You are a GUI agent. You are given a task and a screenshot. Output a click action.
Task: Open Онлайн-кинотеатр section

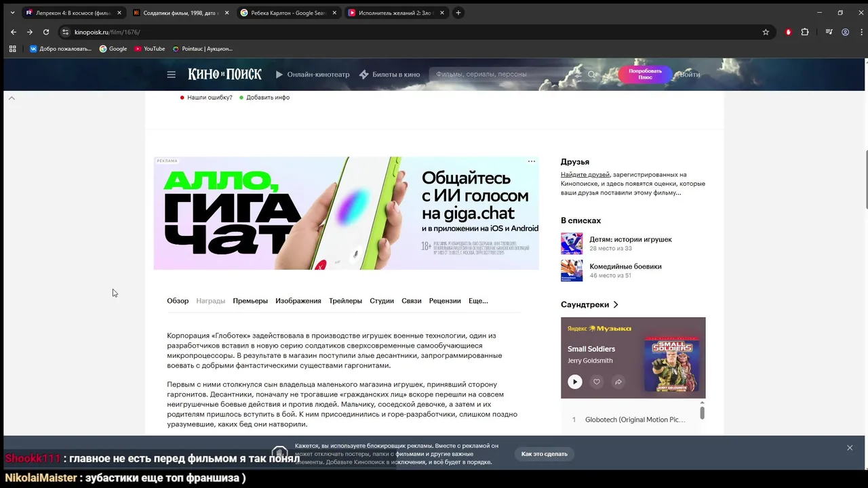[x=312, y=75]
